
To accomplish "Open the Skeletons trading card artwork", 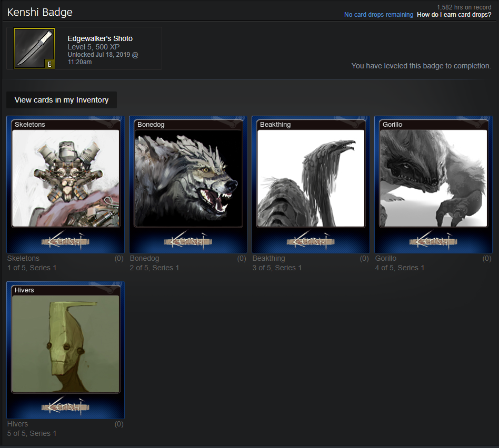I will coord(66,178).
